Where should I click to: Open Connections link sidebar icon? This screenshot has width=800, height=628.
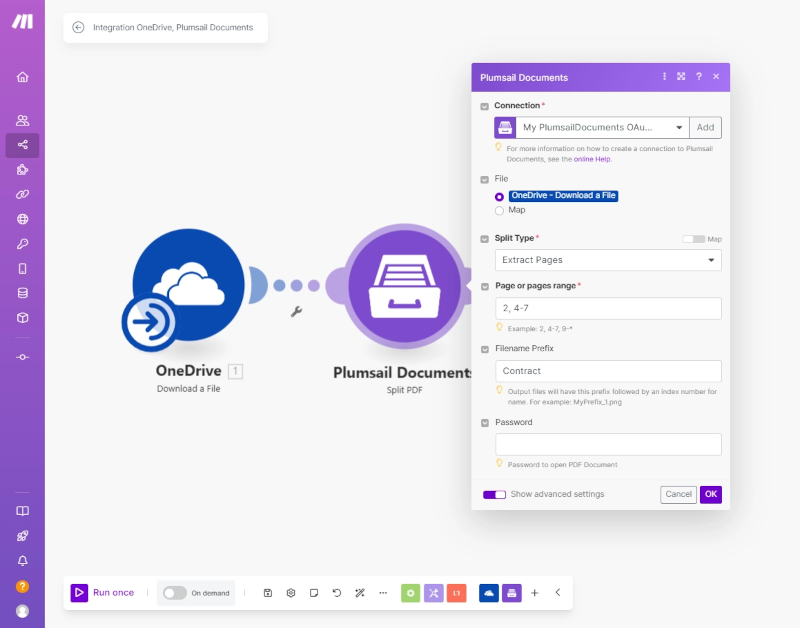[x=22, y=194]
